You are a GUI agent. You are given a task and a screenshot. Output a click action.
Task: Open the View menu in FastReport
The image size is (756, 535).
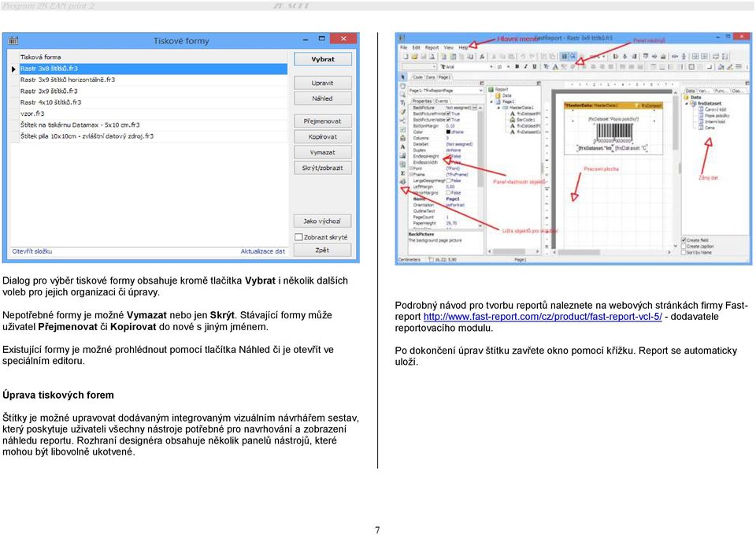pyautogui.click(x=448, y=47)
